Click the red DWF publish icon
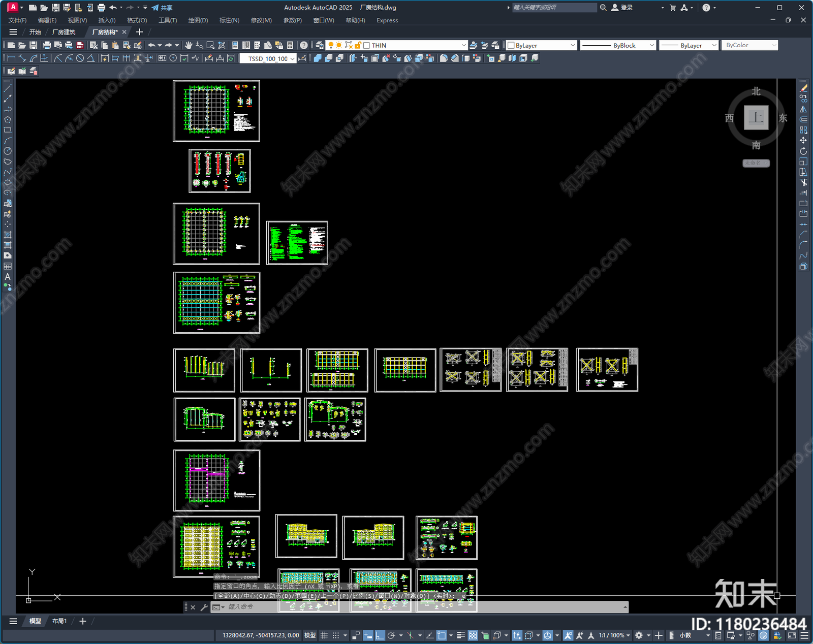The width and height of the screenshot is (813, 644). 80,45
